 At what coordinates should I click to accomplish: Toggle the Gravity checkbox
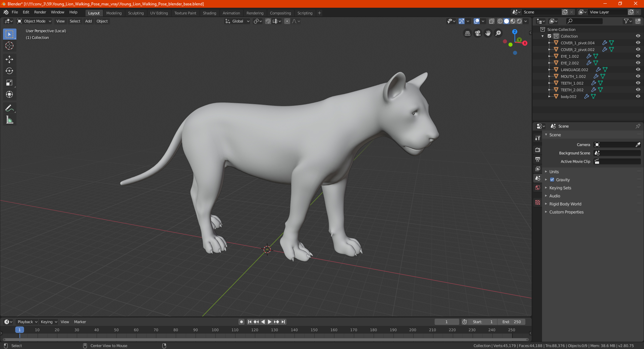pyautogui.click(x=552, y=180)
